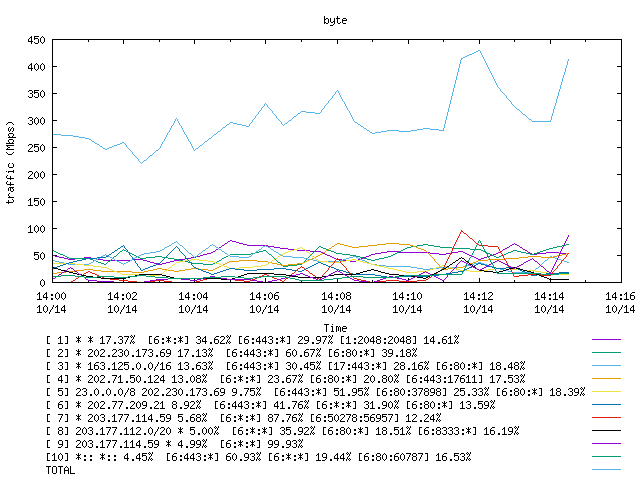Click x-axis time label 14:00
Image resolution: width=640 pixels, height=480 pixels.
(x=51, y=296)
